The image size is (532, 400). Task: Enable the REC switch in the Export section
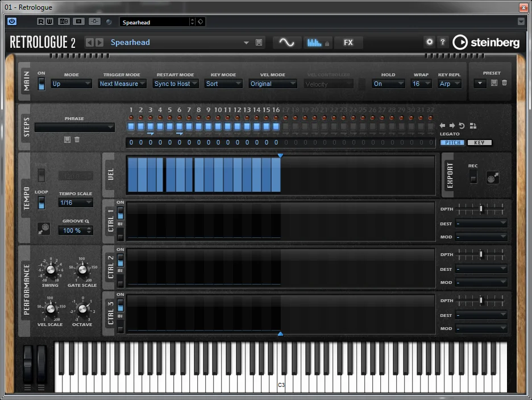click(473, 177)
